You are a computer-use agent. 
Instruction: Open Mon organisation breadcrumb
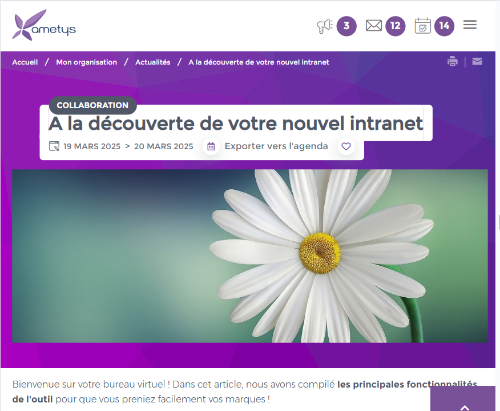(87, 62)
